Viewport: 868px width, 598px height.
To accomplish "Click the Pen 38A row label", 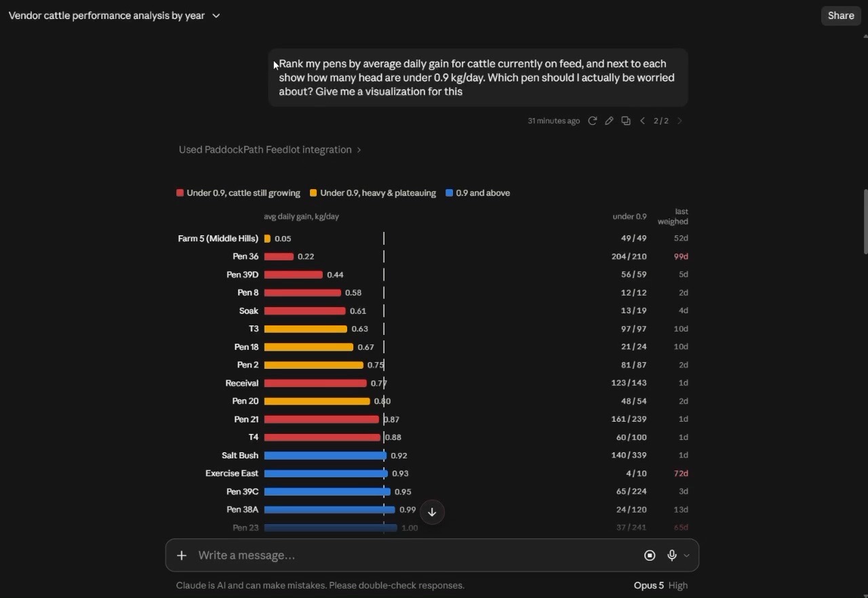I will pos(243,510).
